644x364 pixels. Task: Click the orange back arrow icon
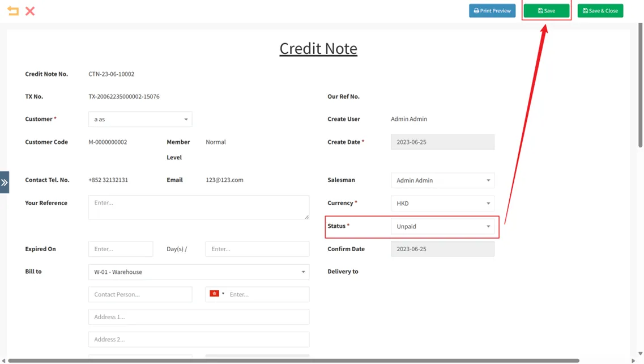(12, 11)
